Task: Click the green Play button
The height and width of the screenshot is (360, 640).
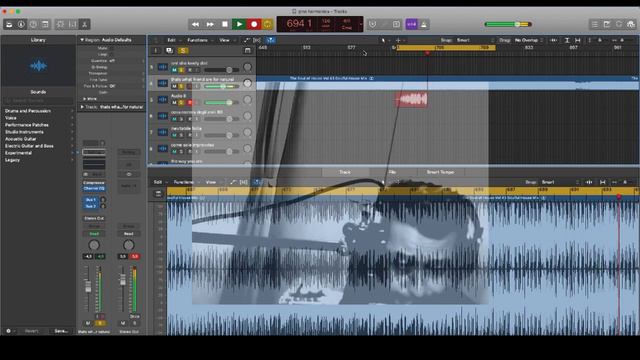Action: click(x=239, y=24)
